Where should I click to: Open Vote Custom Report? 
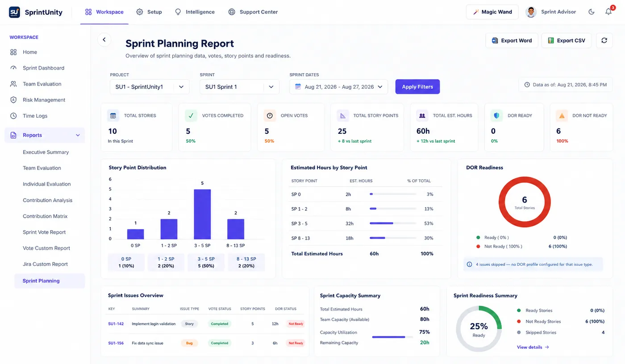pos(46,248)
